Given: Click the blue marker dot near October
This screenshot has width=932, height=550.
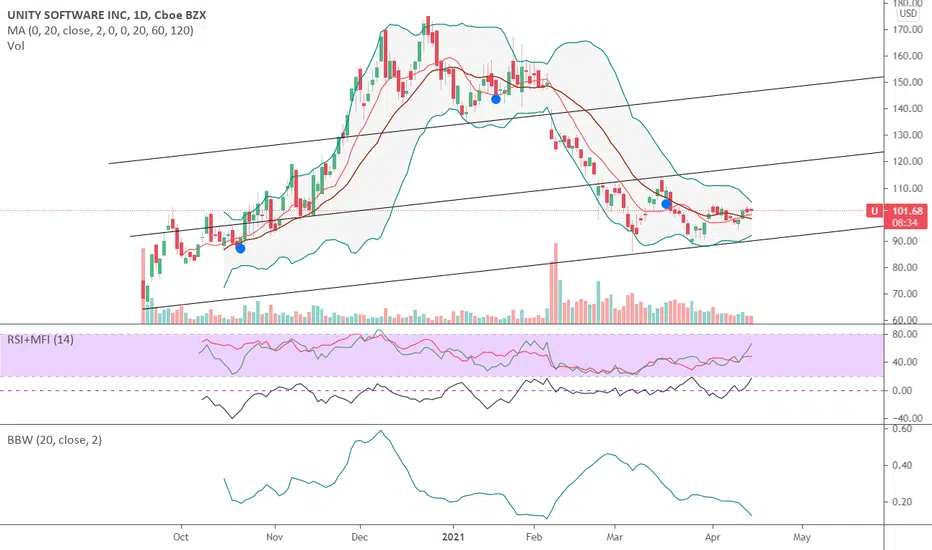Looking at the screenshot, I should [x=240, y=248].
